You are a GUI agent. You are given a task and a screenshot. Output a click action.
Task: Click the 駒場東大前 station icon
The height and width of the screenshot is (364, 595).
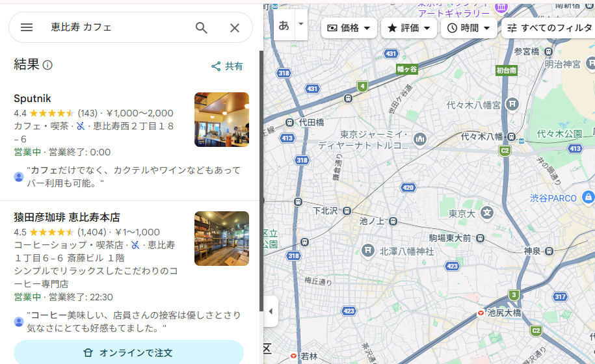pyautogui.click(x=481, y=238)
